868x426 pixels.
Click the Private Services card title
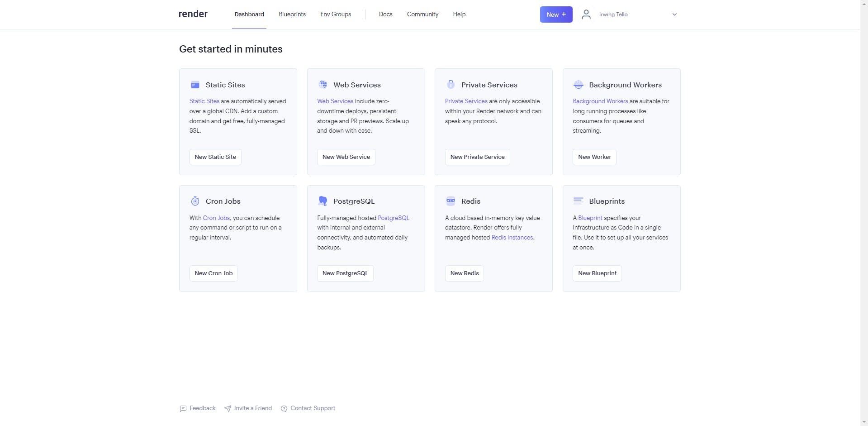point(489,85)
